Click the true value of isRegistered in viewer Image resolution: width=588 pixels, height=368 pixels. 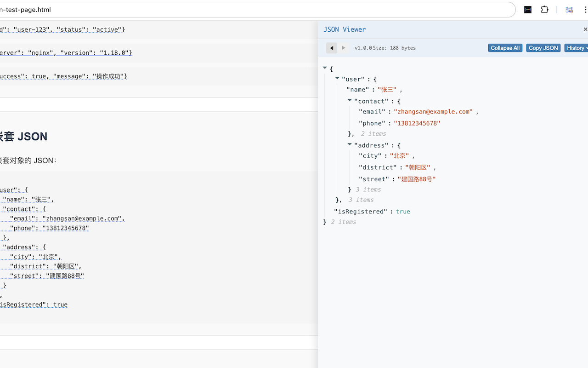pos(403,212)
